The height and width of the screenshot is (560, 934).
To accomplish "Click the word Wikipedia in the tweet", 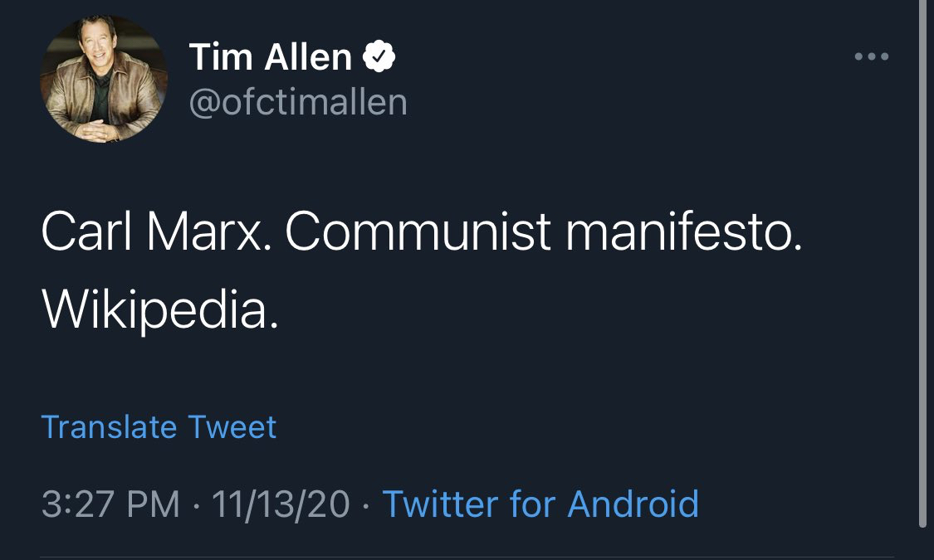I will pos(159,308).
